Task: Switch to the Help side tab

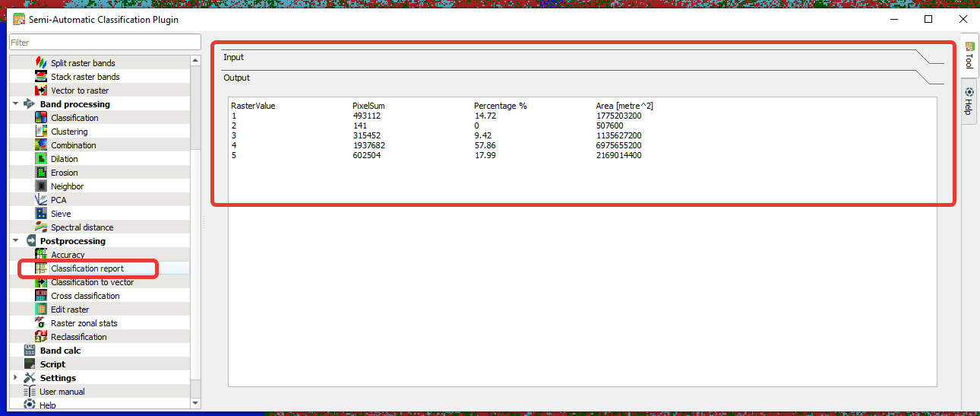Action: [969, 103]
